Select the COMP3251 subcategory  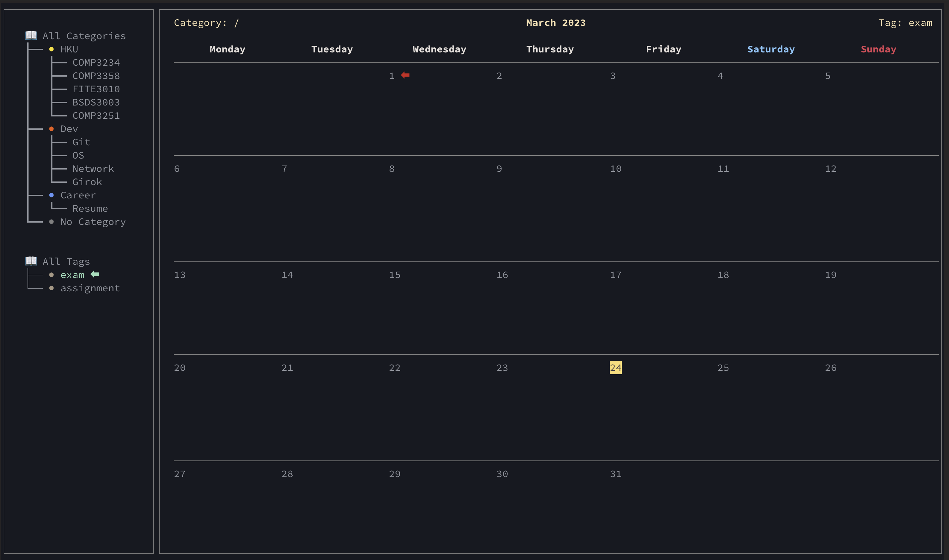(96, 115)
